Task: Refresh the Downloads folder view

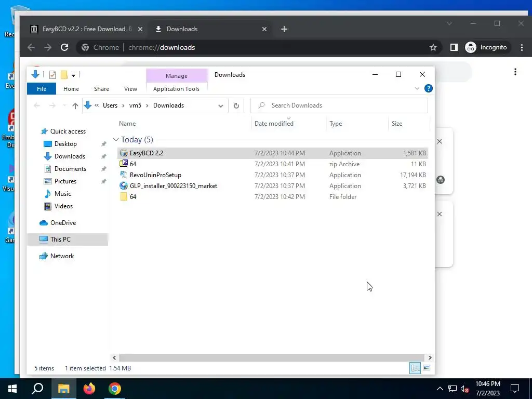Action: click(x=236, y=105)
